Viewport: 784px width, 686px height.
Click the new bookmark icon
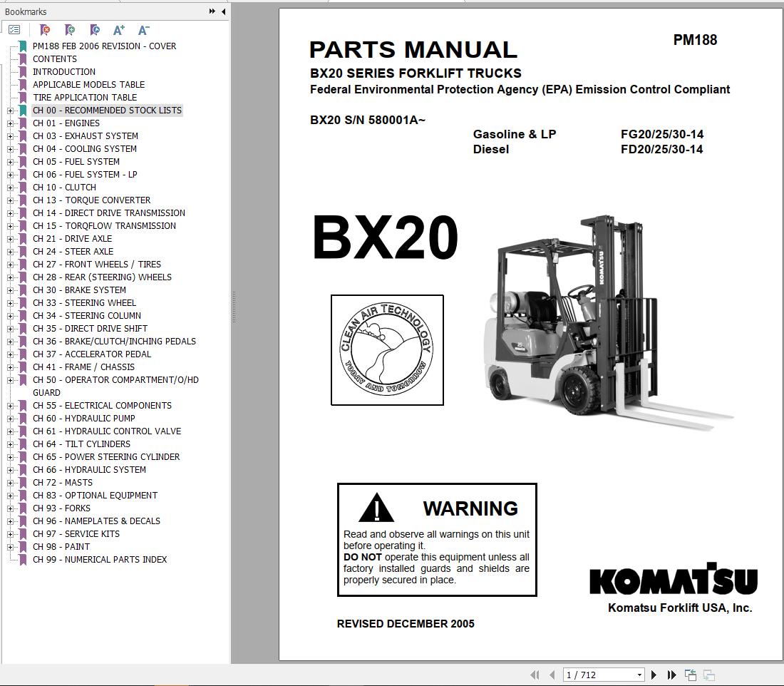click(69, 30)
